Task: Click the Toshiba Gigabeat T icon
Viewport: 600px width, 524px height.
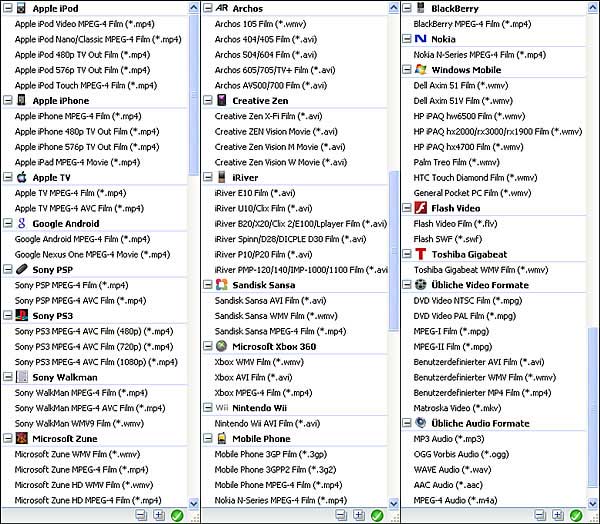Action: pos(421,254)
